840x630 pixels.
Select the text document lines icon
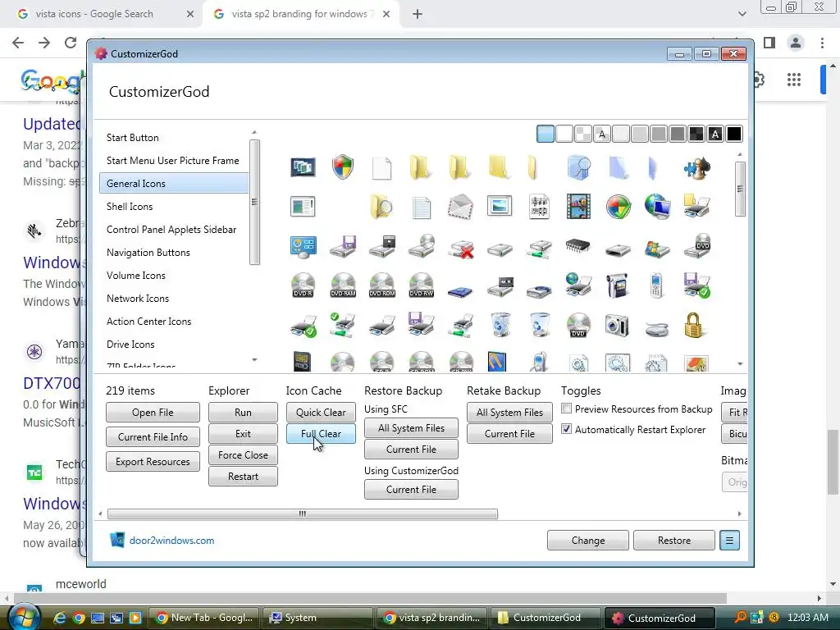point(421,208)
